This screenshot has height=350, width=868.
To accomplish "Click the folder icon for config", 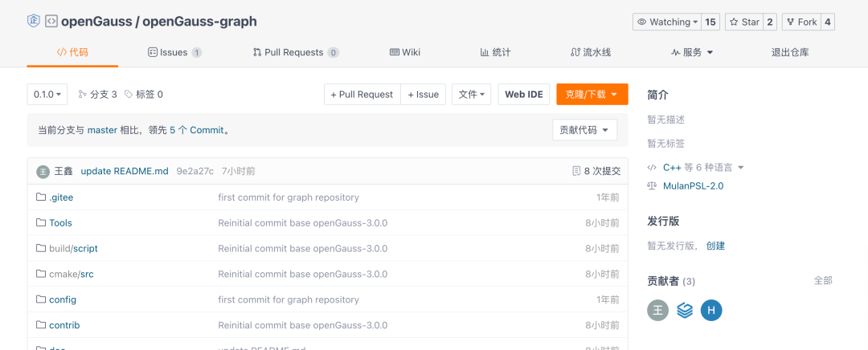I will pos(40,299).
